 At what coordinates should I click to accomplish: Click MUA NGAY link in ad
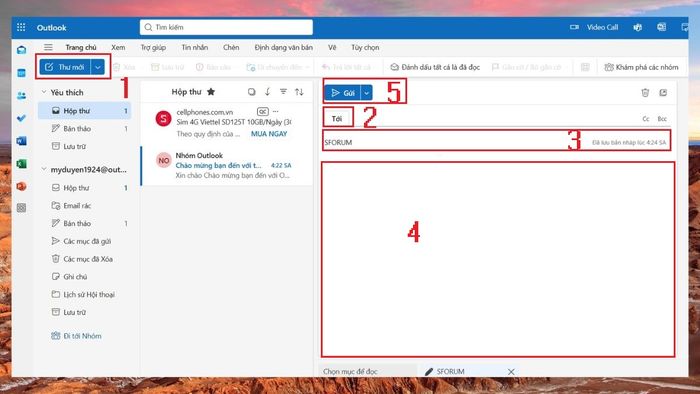coord(269,134)
